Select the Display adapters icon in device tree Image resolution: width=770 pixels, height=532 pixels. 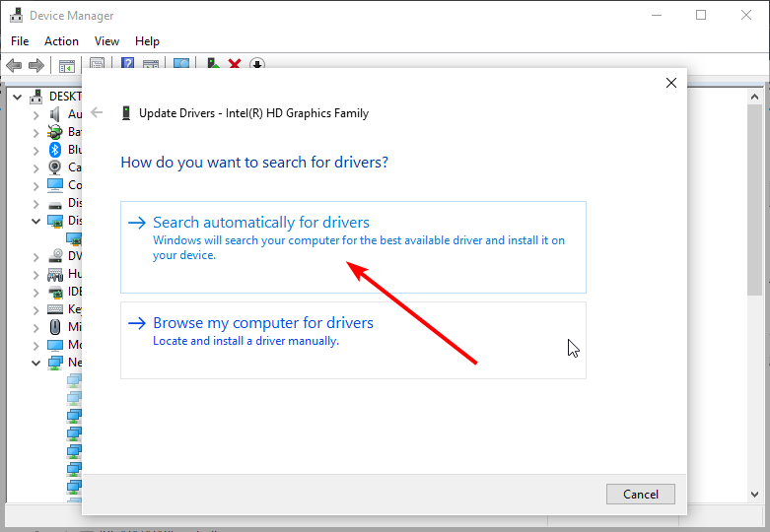tap(55, 221)
